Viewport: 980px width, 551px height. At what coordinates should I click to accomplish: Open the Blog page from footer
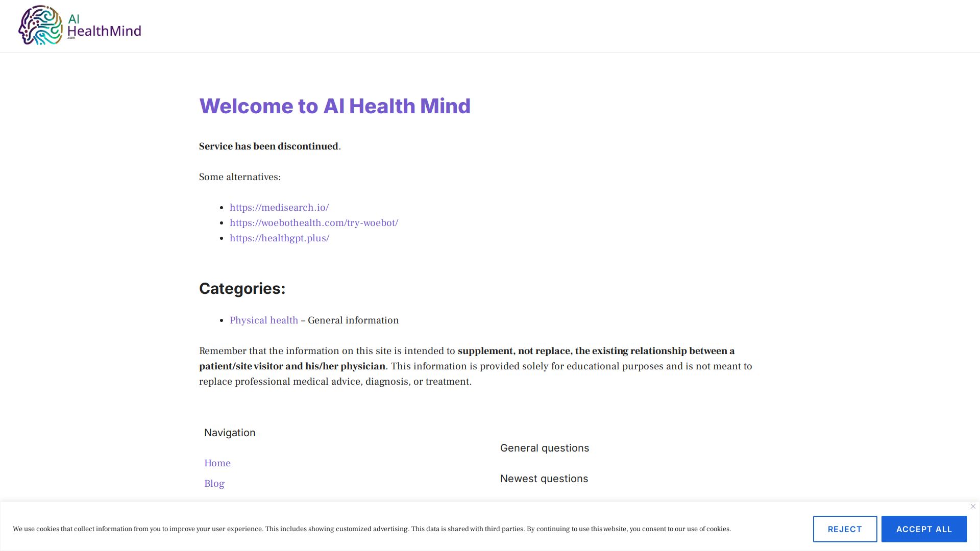[x=214, y=483]
